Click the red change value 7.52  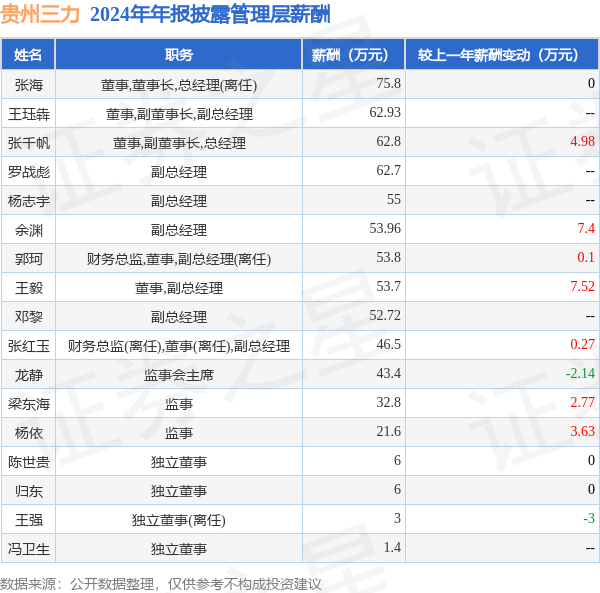(x=582, y=287)
